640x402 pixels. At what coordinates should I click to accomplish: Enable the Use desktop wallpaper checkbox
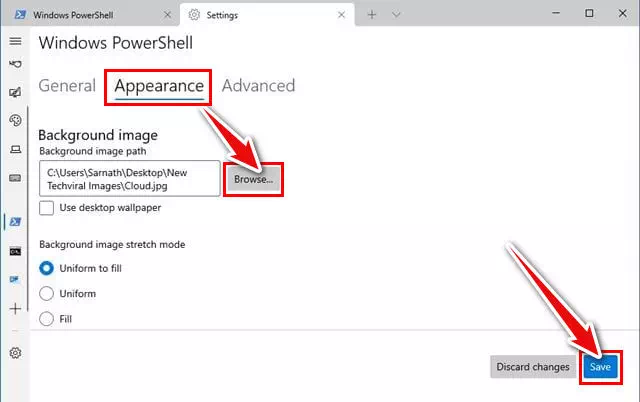coord(47,208)
